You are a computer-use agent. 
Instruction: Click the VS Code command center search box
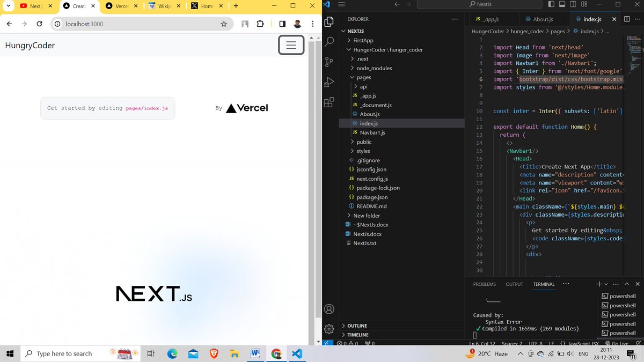tap(479, 4)
